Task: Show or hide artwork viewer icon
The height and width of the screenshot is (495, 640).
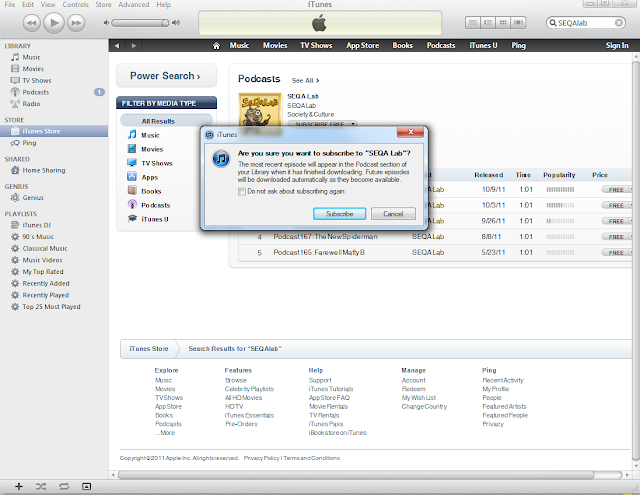Action: pos(86,486)
